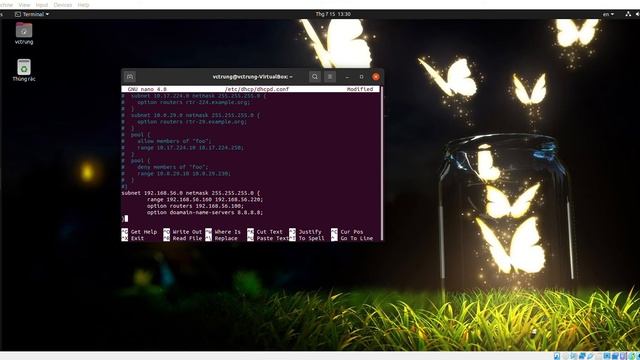Close the terminal with the orange button
640x360 pixels.
(376, 77)
